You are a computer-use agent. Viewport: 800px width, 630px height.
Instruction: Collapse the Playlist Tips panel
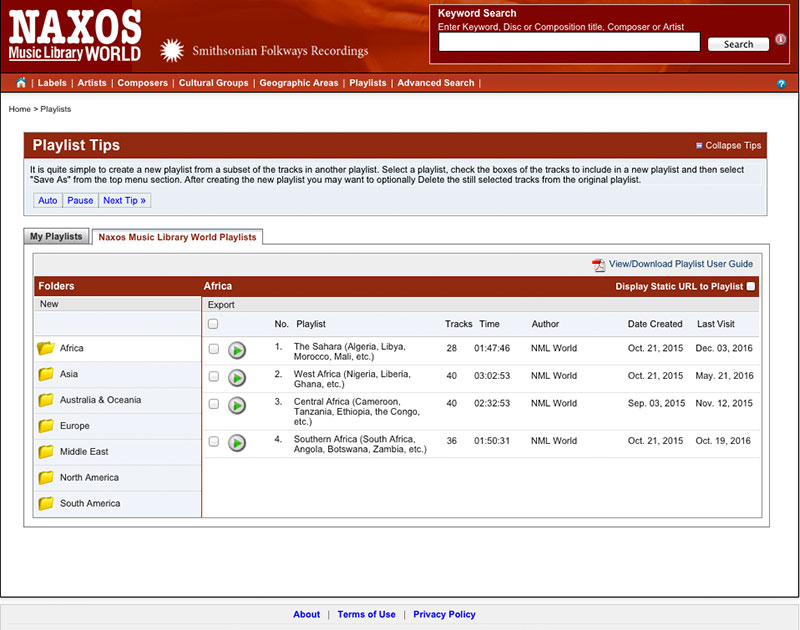[728, 146]
